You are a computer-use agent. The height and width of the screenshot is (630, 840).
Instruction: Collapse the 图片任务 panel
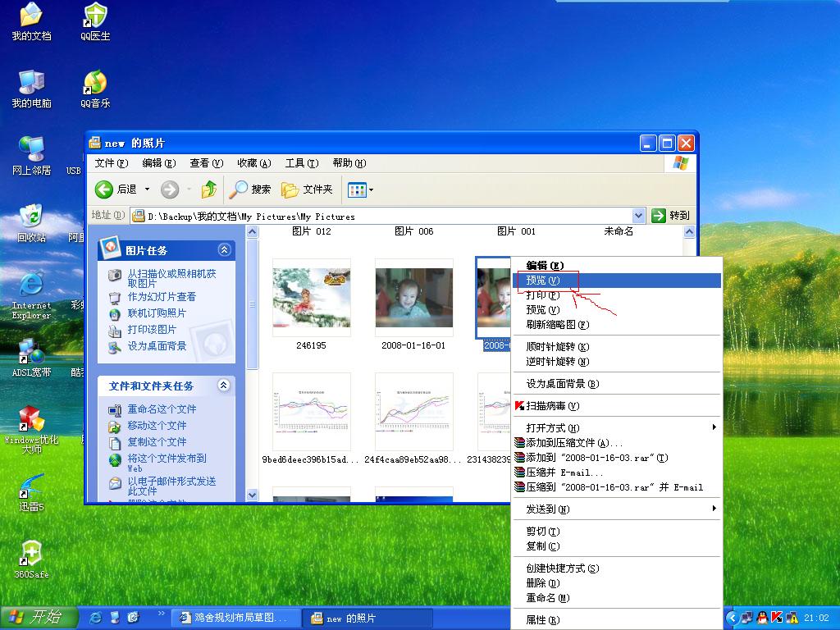pos(225,249)
